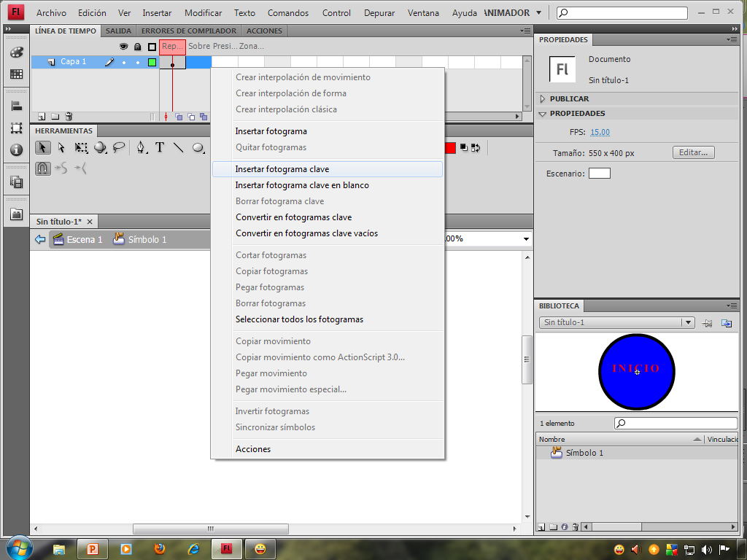This screenshot has width=747, height=560.
Task: Switch to the SALIDA tab
Action: (x=118, y=31)
